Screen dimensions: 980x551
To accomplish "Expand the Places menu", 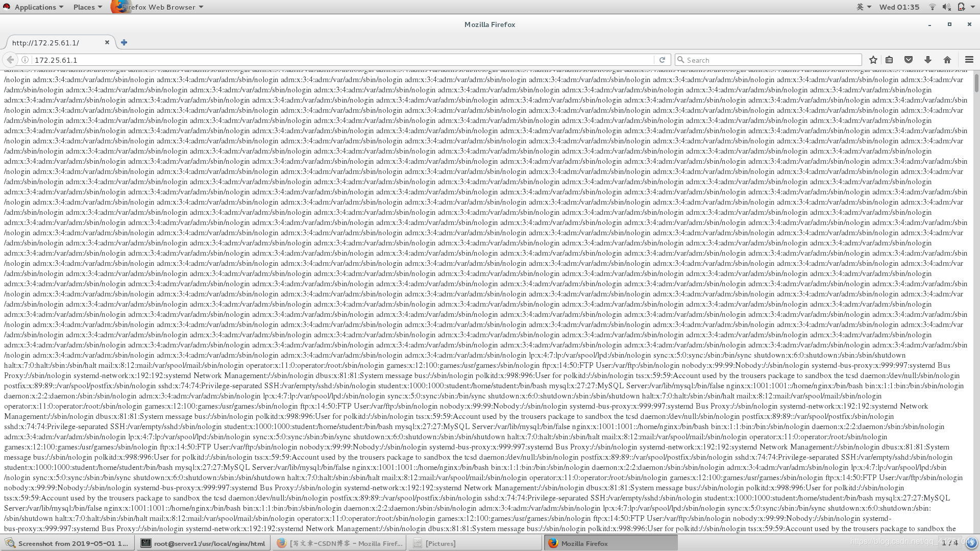I will [x=87, y=7].
